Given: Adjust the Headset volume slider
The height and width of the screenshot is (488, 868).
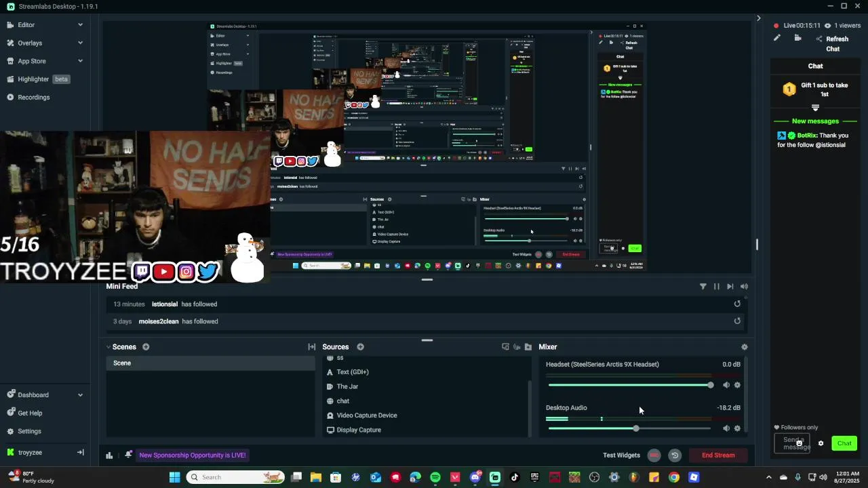Looking at the screenshot, I should point(629,385).
